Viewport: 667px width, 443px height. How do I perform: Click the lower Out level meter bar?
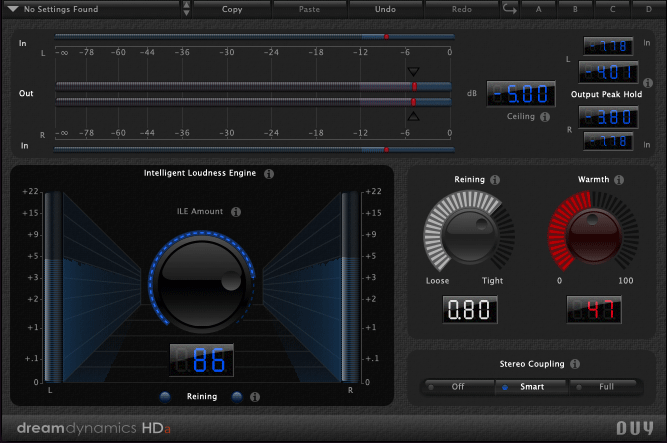(x=254, y=102)
